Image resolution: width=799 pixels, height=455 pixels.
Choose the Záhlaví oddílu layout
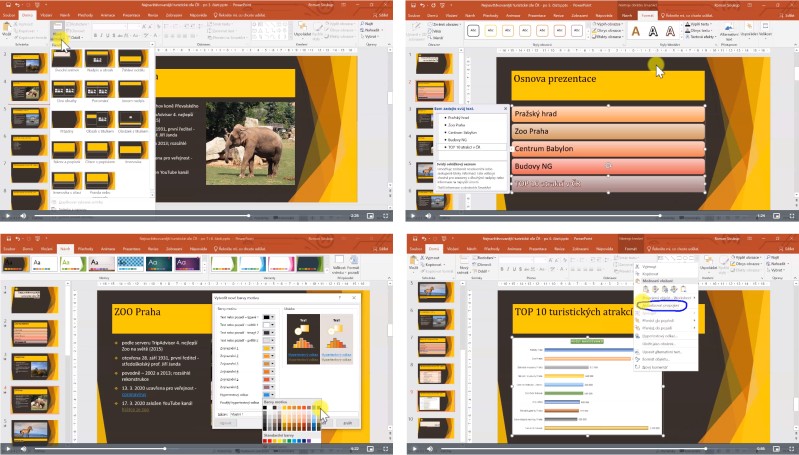[133, 61]
